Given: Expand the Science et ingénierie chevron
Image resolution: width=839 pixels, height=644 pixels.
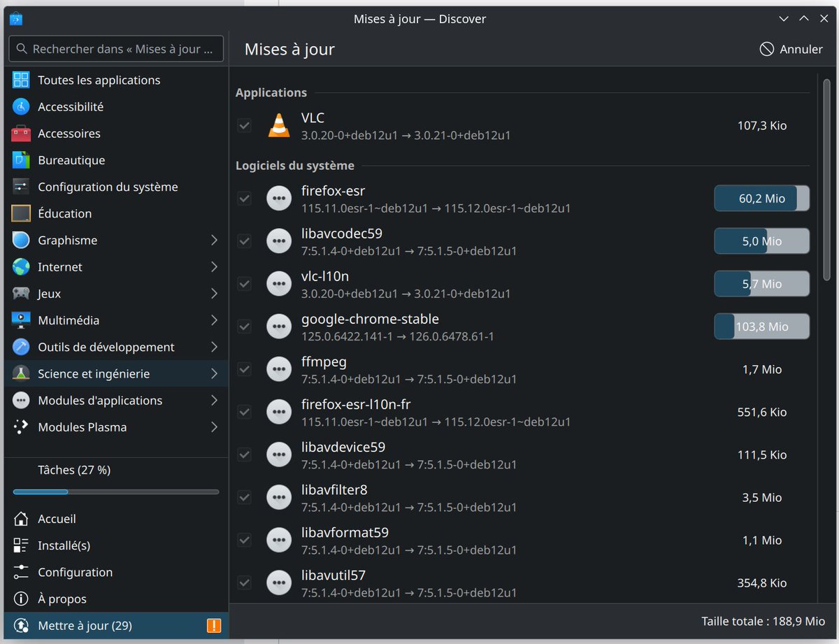Looking at the screenshot, I should (x=214, y=373).
